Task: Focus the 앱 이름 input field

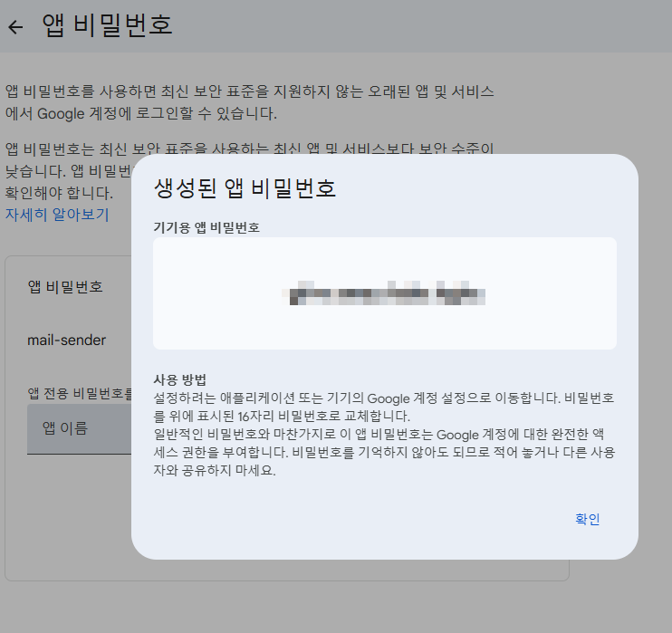Action: click(80, 428)
